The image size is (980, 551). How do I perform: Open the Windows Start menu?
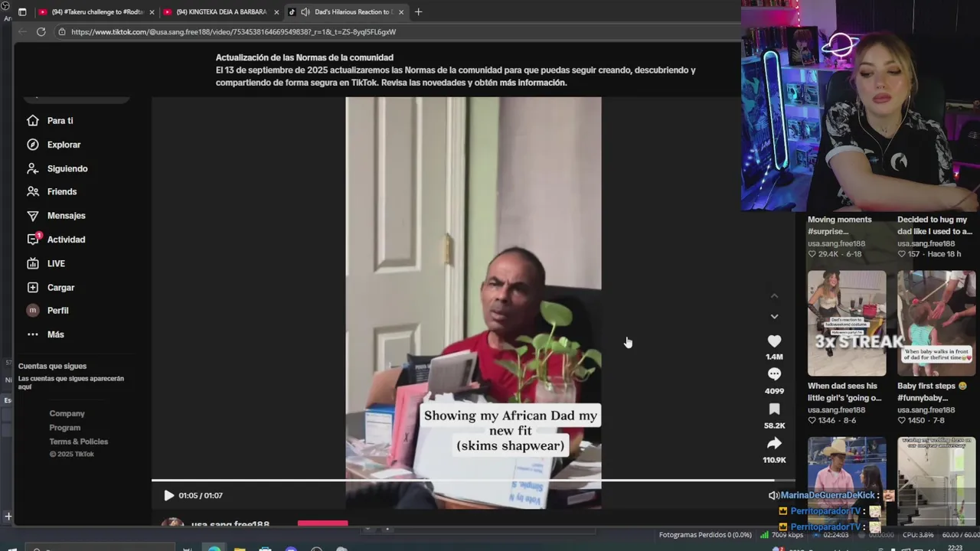pos(11,548)
